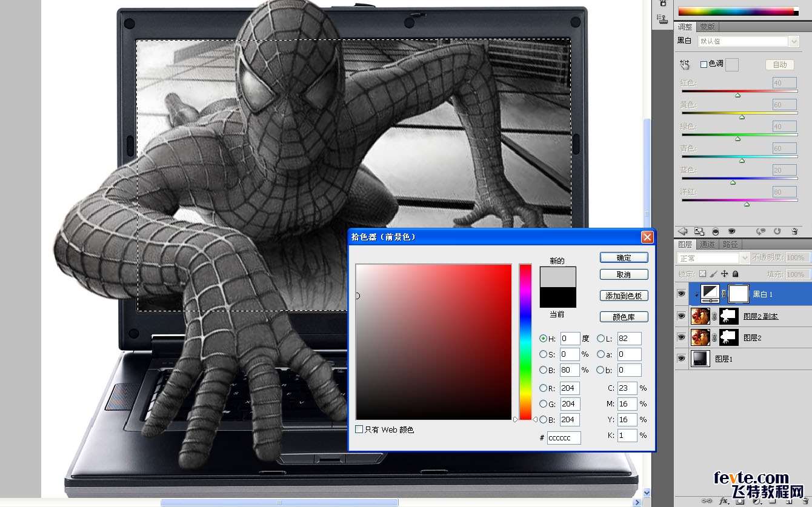This screenshot has width=812, height=507.
Task: Click the trash icon in adjustments panel
Action: [793, 231]
